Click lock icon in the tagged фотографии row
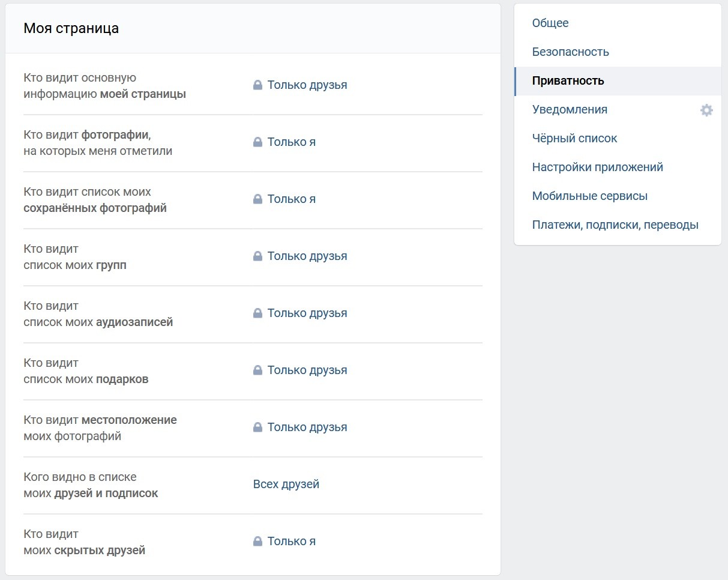The image size is (728, 580). coord(257,142)
